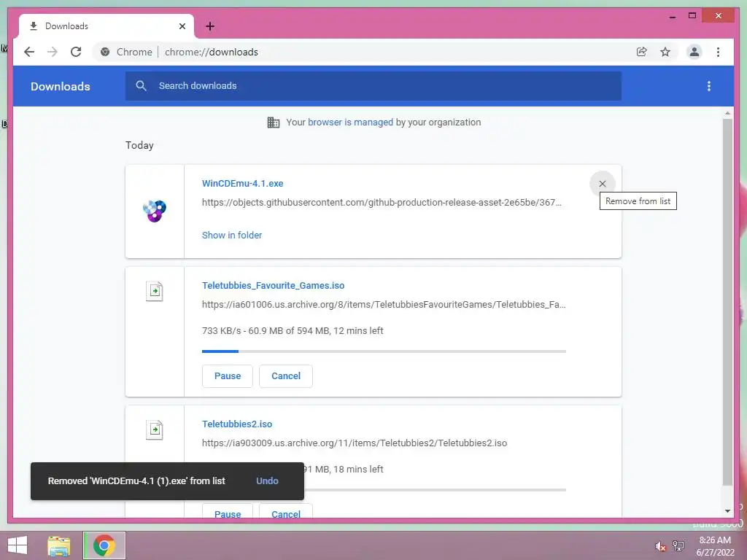Open a new browser tab
The height and width of the screenshot is (560, 747).
click(210, 26)
